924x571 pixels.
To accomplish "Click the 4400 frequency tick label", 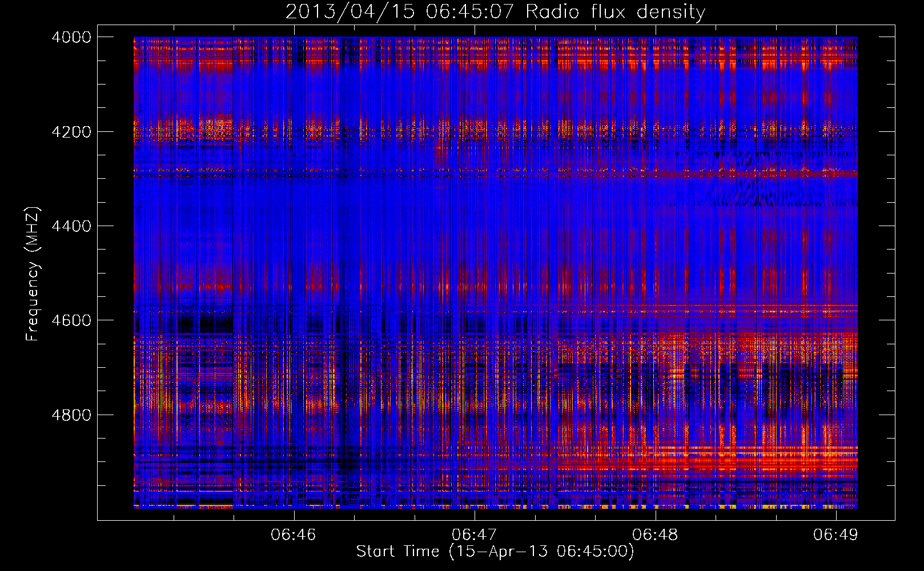I will click(x=71, y=226).
